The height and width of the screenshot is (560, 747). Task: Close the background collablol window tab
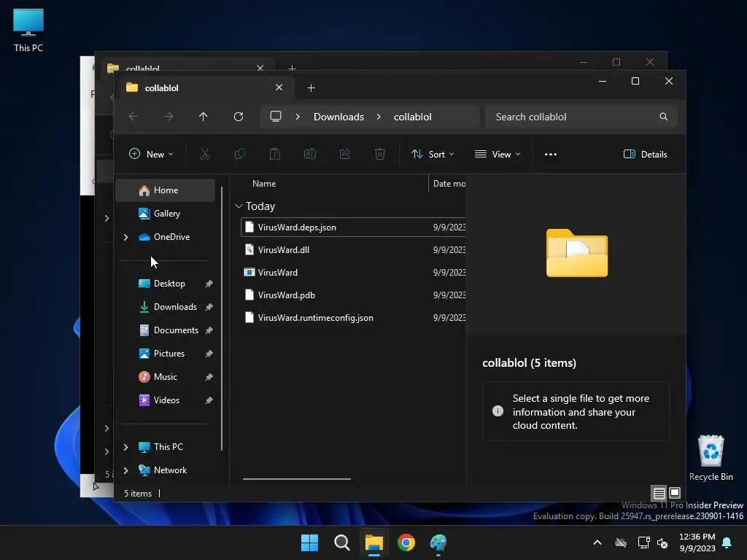point(260,68)
